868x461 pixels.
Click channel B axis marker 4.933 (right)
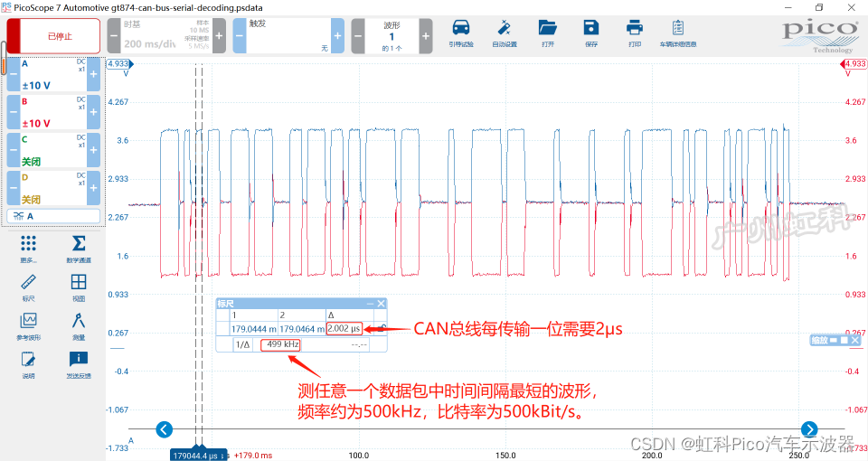point(854,63)
